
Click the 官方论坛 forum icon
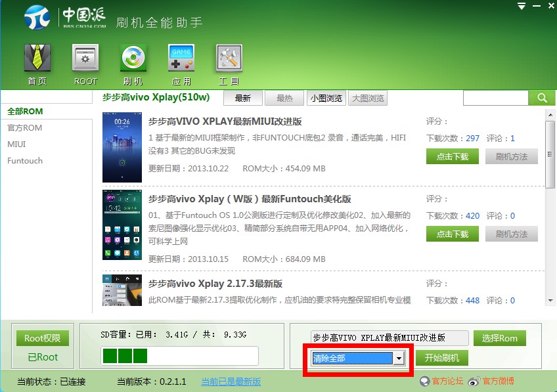424,381
